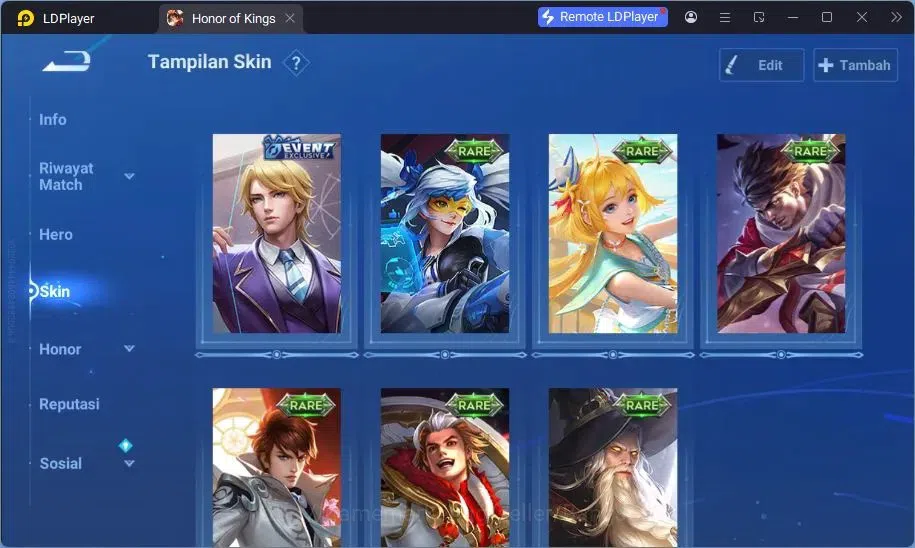The image size is (915, 548).
Task: Select the yellow-haired girl Rare skin card
Action: tap(613, 233)
